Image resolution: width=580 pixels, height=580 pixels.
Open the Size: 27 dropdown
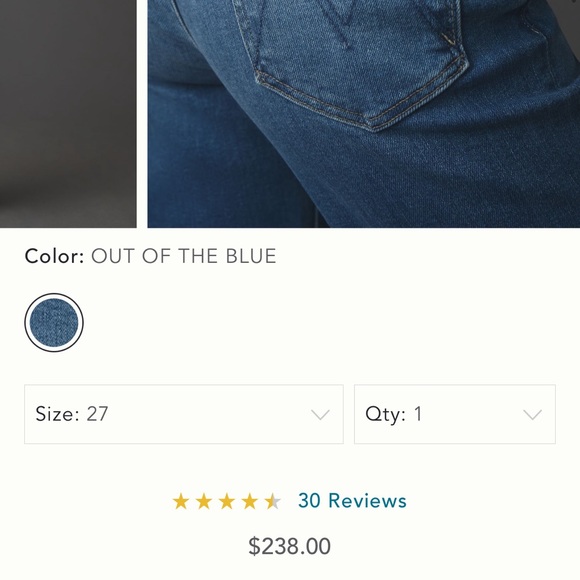pyautogui.click(x=184, y=414)
